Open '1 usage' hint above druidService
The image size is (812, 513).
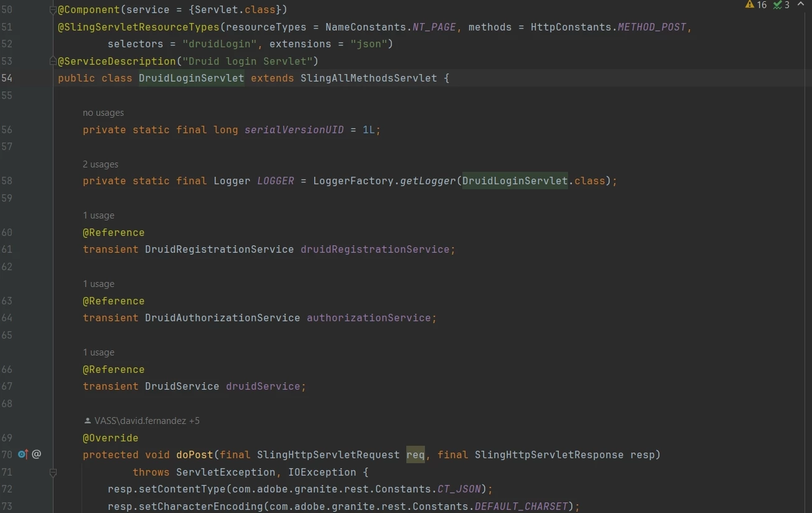coord(98,352)
